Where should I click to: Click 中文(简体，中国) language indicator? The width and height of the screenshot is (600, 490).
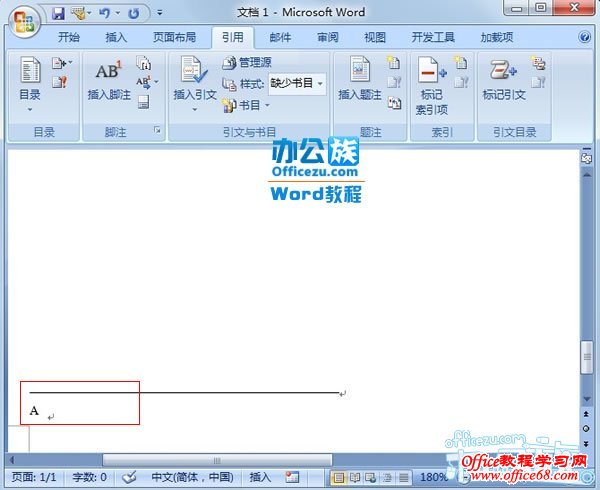[192, 477]
